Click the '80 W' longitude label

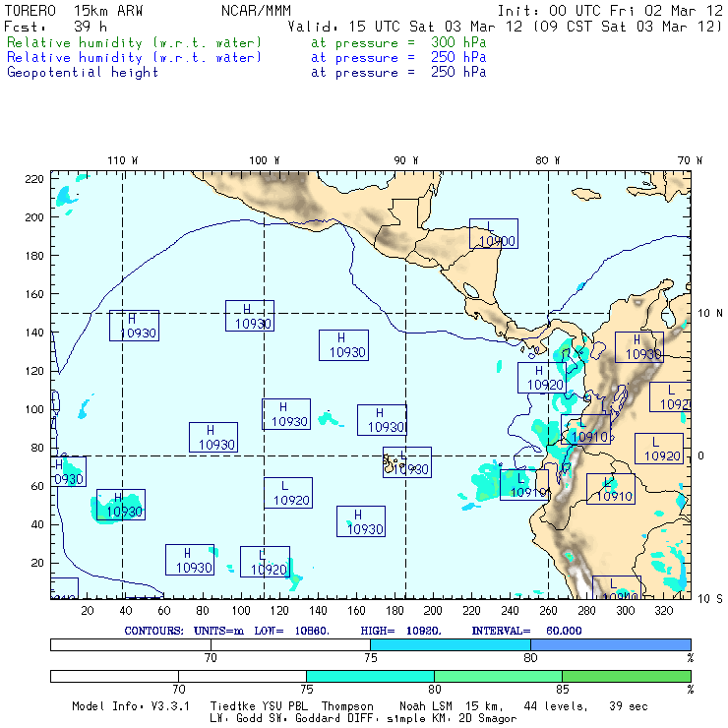[x=547, y=160]
